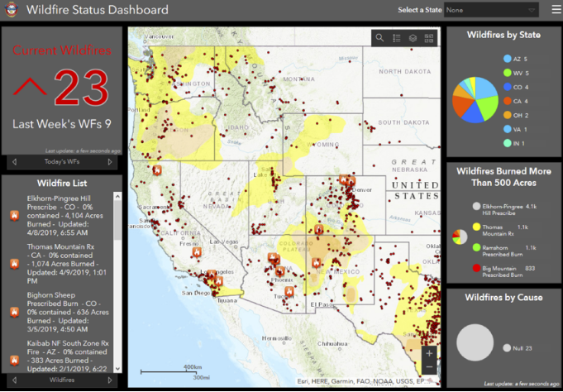Click fire icon beside Elkhorn-Pingree Hill entry
The width and height of the screenshot is (563, 392).
coord(14,215)
